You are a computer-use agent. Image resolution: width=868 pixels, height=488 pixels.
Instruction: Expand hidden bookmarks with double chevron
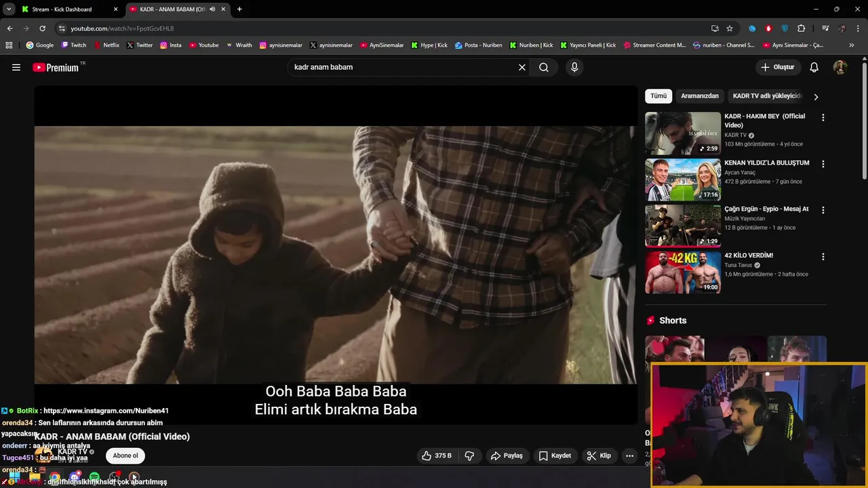tap(852, 45)
